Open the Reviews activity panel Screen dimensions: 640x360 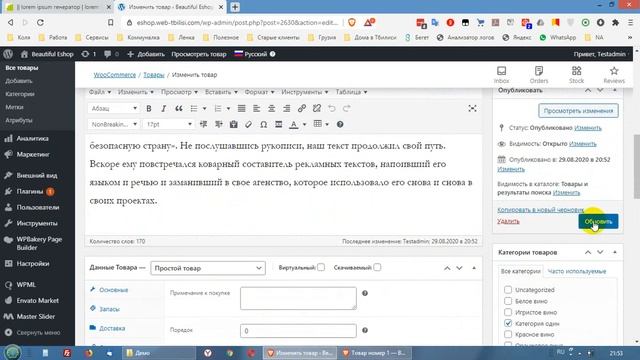[x=614, y=75]
